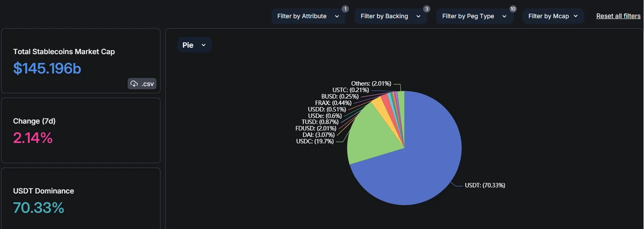Image resolution: width=644 pixels, height=229 pixels.
Task: Click the FRAX: (0.44%) chart label
Action: pyautogui.click(x=333, y=102)
